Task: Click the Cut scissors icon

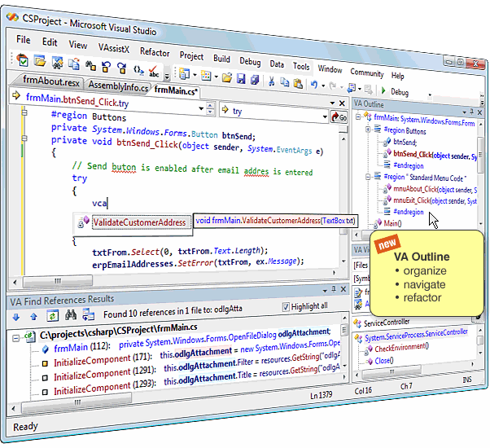Action: click(x=271, y=81)
